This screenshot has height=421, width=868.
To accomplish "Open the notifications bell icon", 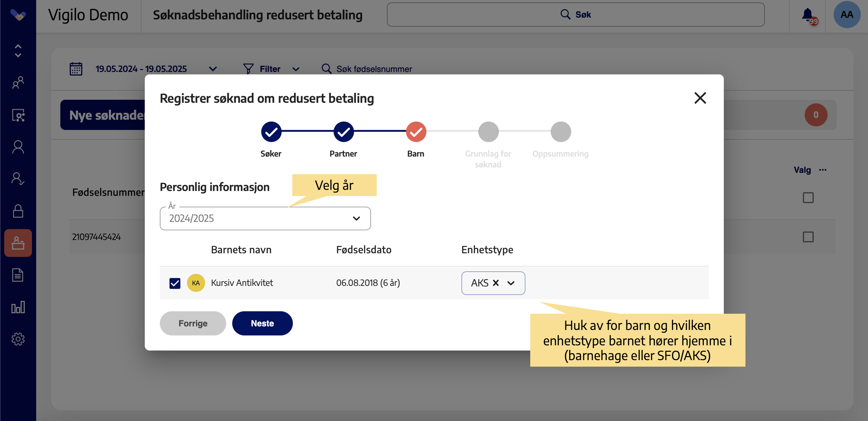I will pos(807,15).
